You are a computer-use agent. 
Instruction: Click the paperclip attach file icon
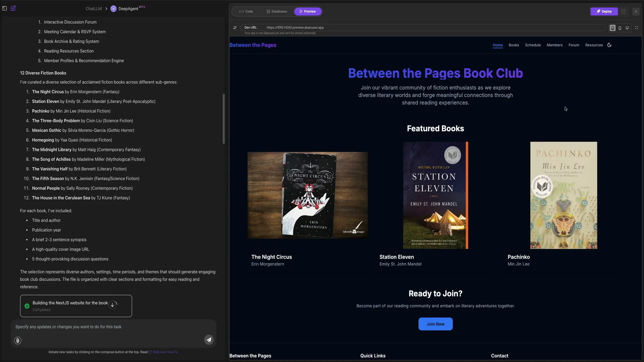pyautogui.click(x=18, y=341)
